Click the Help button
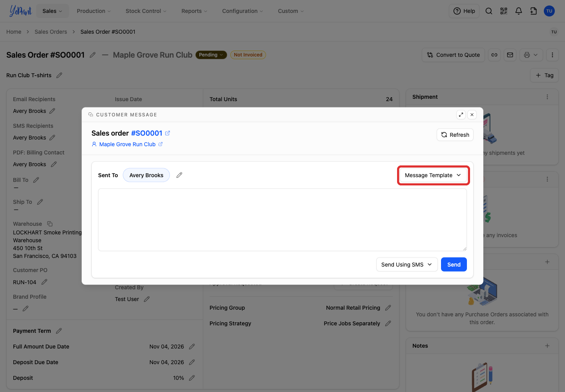The height and width of the screenshot is (392, 565). (x=464, y=11)
